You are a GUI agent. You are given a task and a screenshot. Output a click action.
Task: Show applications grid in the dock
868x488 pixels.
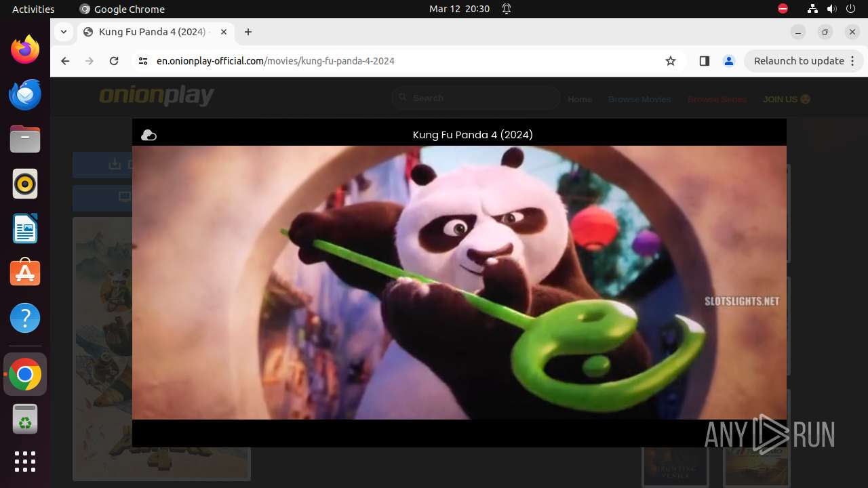[x=25, y=462]
